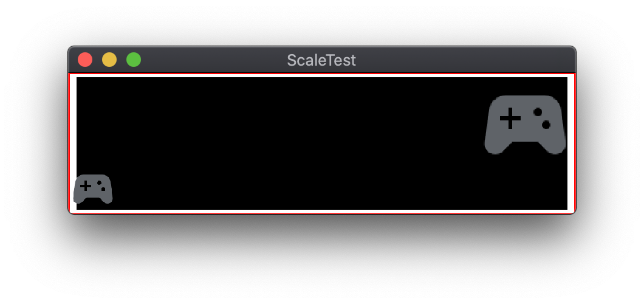The image size is (644, 304).
Task: Click the ScaleTest window title text
Action: pos(321,60)
